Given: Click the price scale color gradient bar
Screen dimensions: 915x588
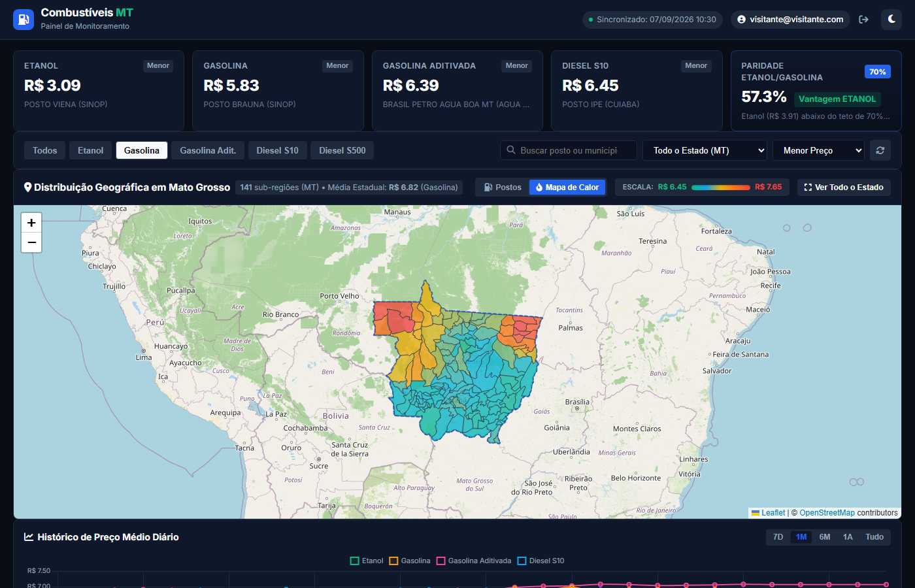Looking at the screenshot, I should (x=721, y=188).
